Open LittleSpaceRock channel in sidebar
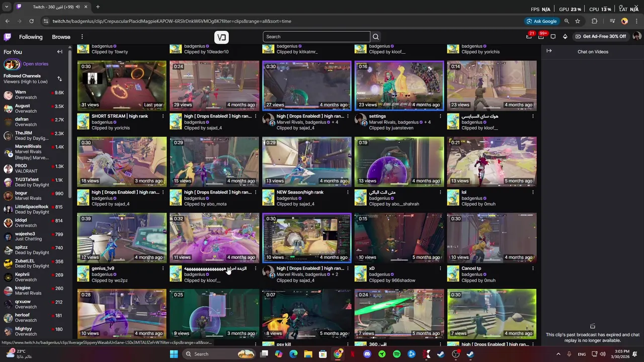 (34, 209)
